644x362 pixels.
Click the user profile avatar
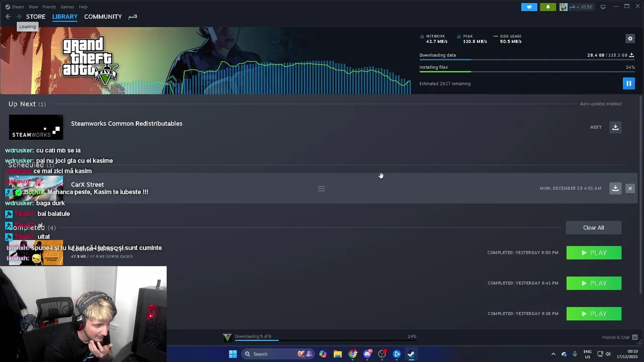pos(563,7)
